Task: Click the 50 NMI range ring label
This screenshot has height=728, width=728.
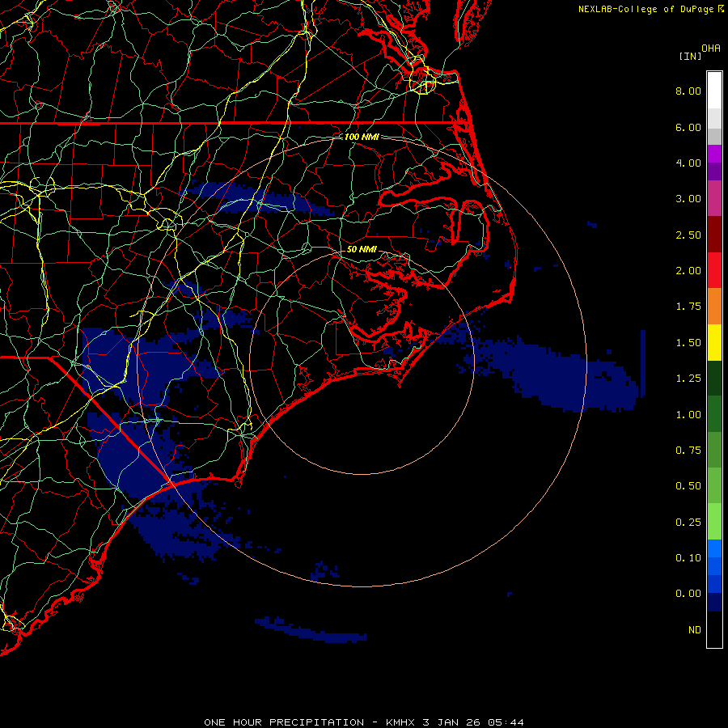Action: (362, 249)
